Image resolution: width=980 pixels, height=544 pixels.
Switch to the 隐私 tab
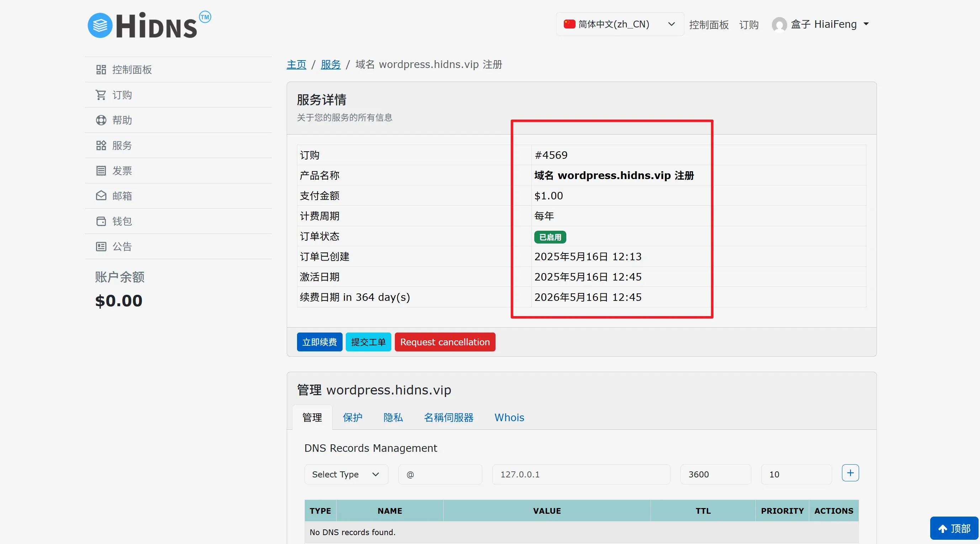pos(393,417)
